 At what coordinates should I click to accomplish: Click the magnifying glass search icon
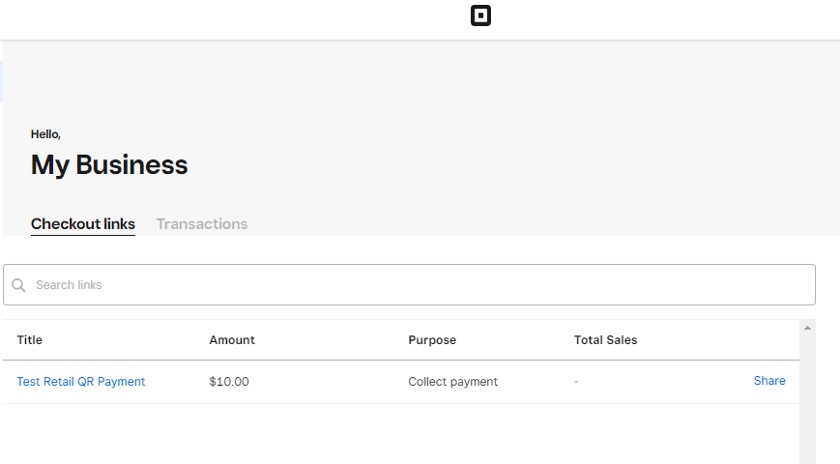[18, 285]
